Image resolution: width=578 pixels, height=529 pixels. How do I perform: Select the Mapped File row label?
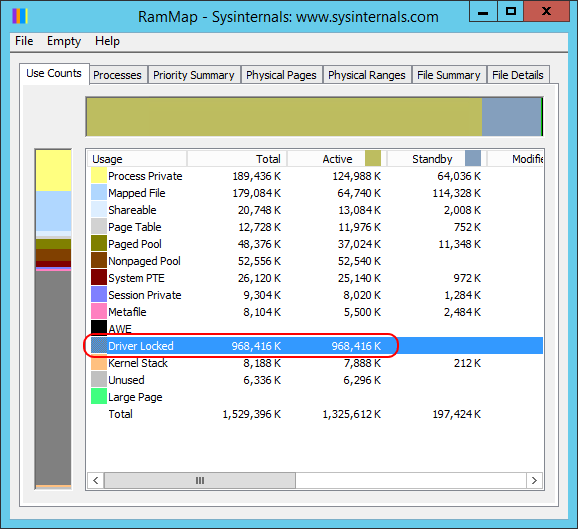tap(137, 193)
